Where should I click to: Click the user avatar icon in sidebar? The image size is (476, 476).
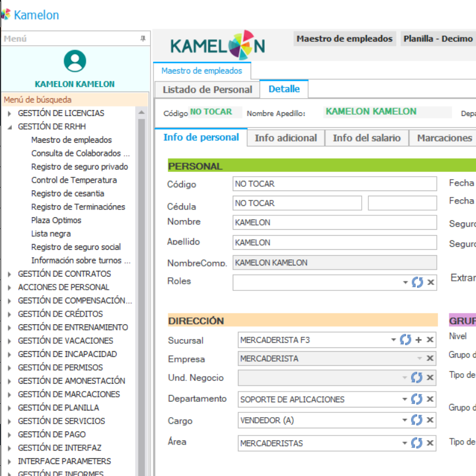tap(75, 61)
